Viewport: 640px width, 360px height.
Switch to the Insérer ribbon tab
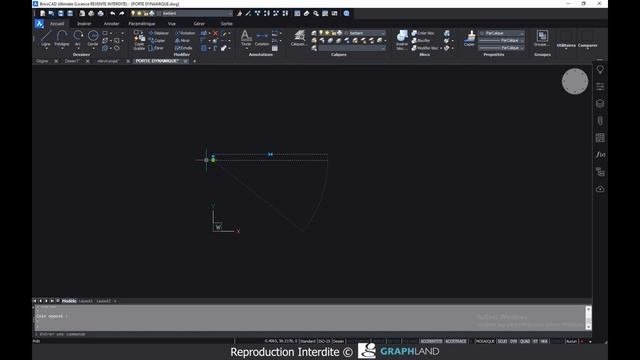84,24
